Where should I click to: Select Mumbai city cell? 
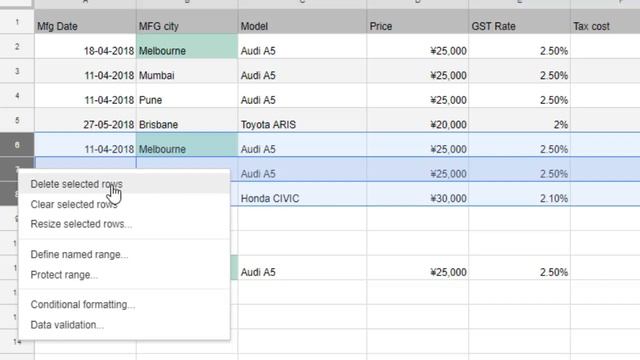click(x=187, y=71)
